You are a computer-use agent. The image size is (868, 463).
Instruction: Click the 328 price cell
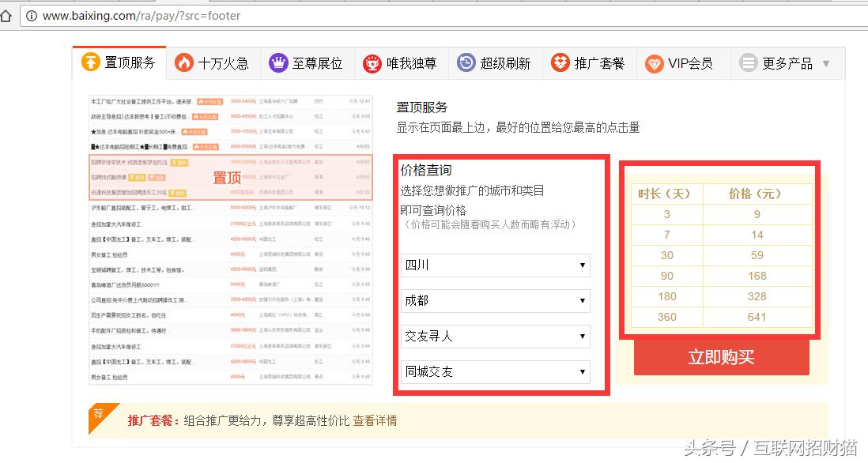[757, 296]
